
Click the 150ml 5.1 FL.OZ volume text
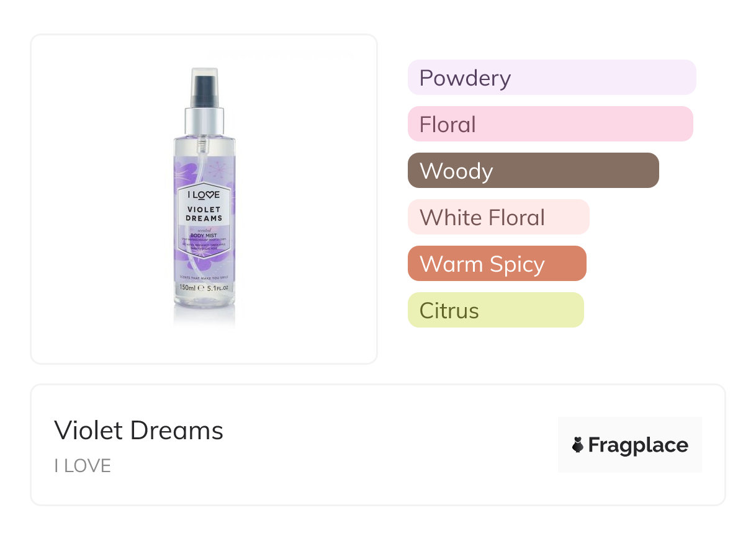[x=204, y=288]
